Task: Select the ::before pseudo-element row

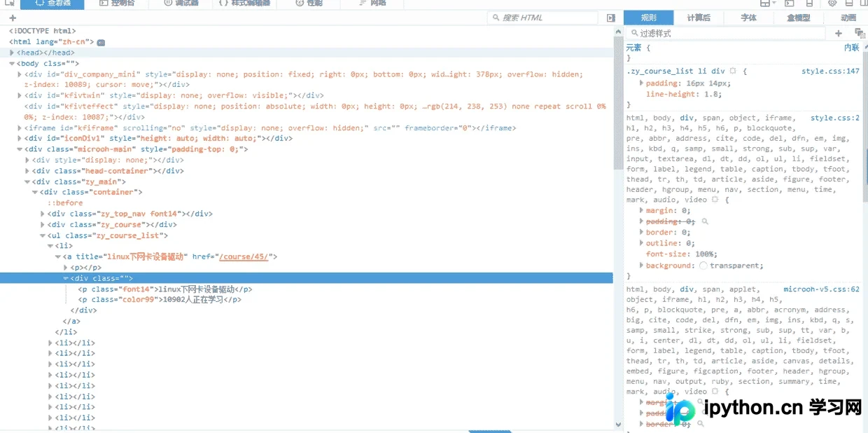Action: pyautogui.click(x=65, y=203)
